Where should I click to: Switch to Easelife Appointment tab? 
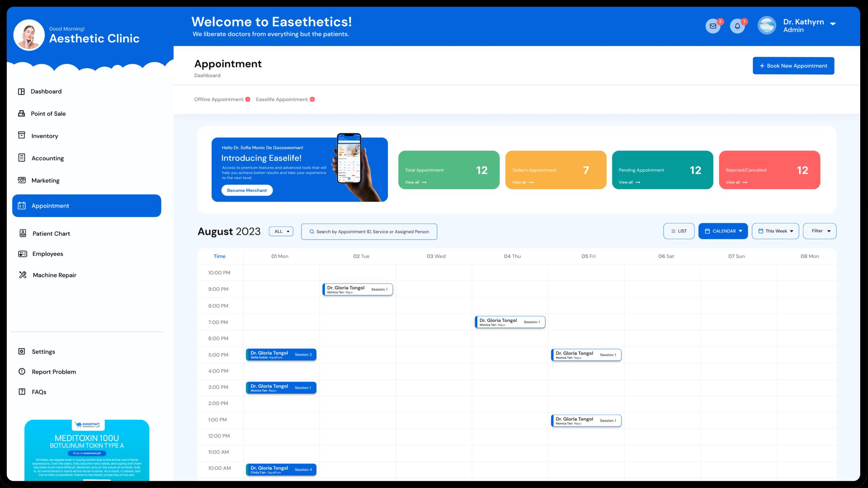point(282,99)
